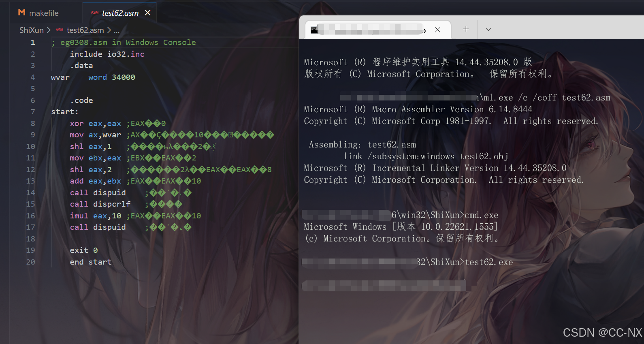The image size is (644, 344).
Task: Click the 'link /subsystem:windows test62.obj' terminal line
Action: [426, 156]
